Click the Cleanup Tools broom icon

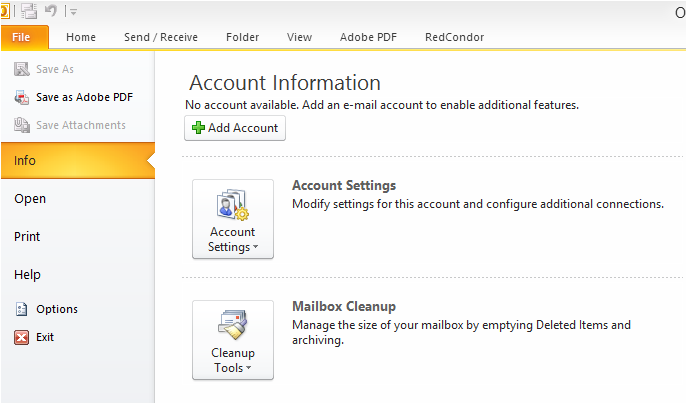pyautogui.click(x=233, y=325)
